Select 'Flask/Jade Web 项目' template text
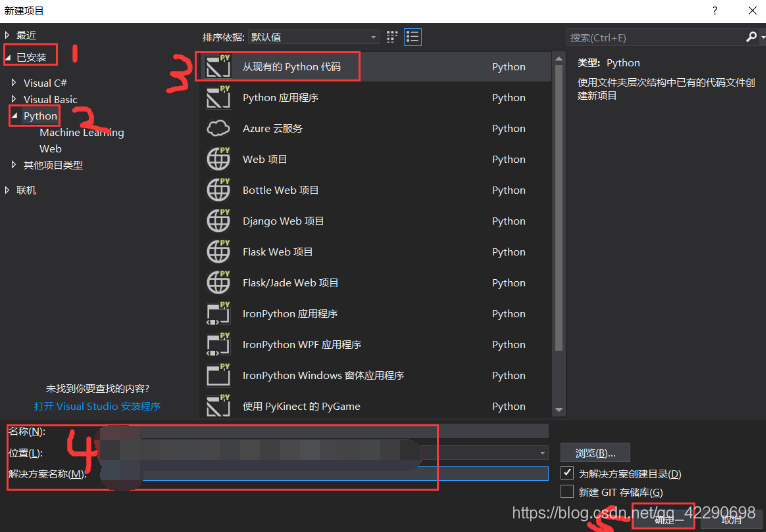 [290, 282]
